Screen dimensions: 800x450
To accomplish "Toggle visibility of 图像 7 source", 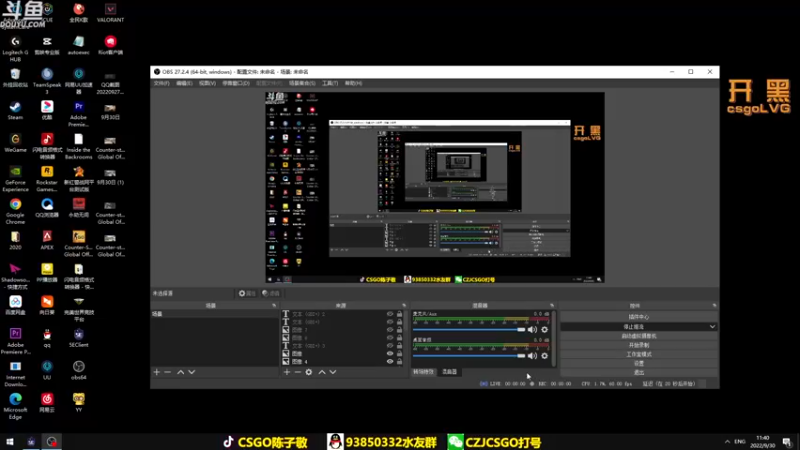I will [390, 330].
